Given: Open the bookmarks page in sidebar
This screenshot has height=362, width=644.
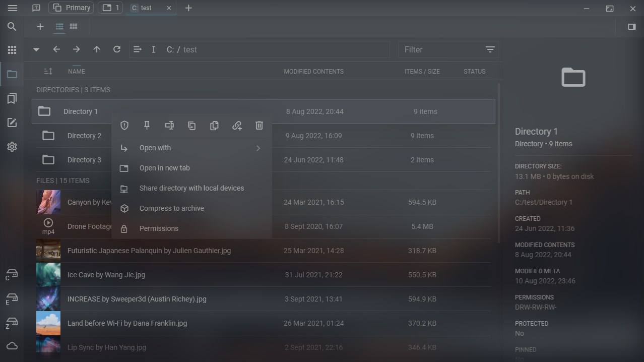Looking at the screenshot, I should pos(12,98).
